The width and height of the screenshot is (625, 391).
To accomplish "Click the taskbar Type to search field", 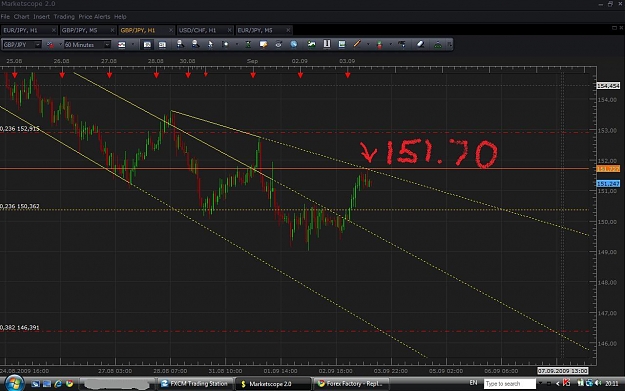I will [510, 384].
